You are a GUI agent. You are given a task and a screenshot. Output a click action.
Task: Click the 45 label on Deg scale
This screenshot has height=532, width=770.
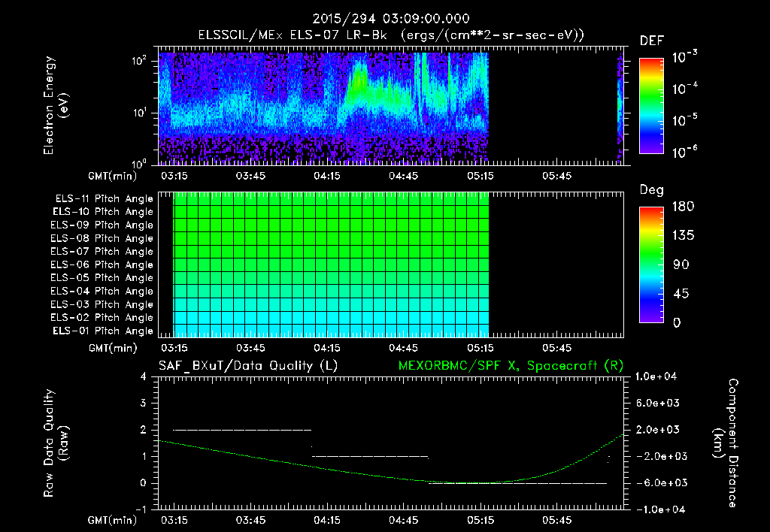(x=681, y=294)
